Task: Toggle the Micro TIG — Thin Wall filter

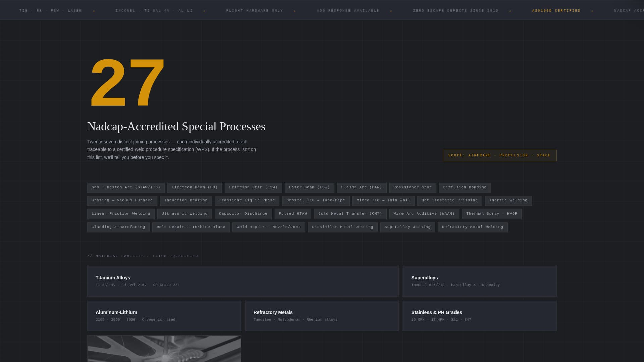Action: pyautogui.click(x=383, y=200)
